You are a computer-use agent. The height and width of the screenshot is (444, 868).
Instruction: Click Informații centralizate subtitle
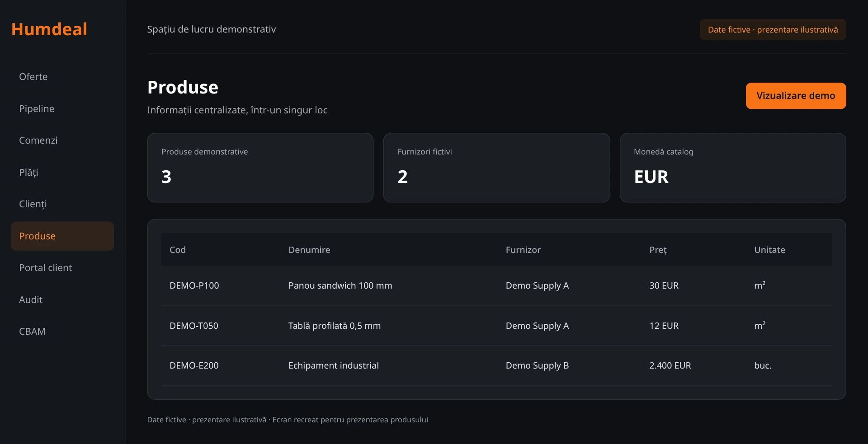tap(237, 110)
